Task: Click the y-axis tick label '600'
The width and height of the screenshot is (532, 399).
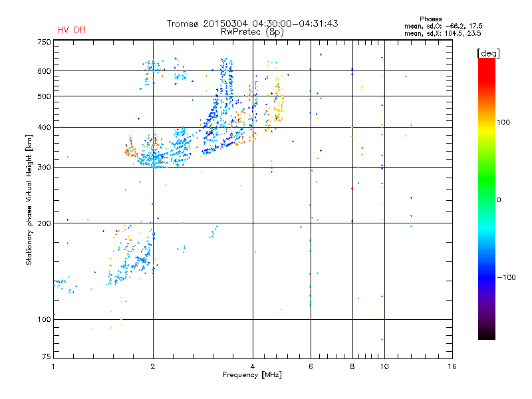Action: tap(44, 71)
